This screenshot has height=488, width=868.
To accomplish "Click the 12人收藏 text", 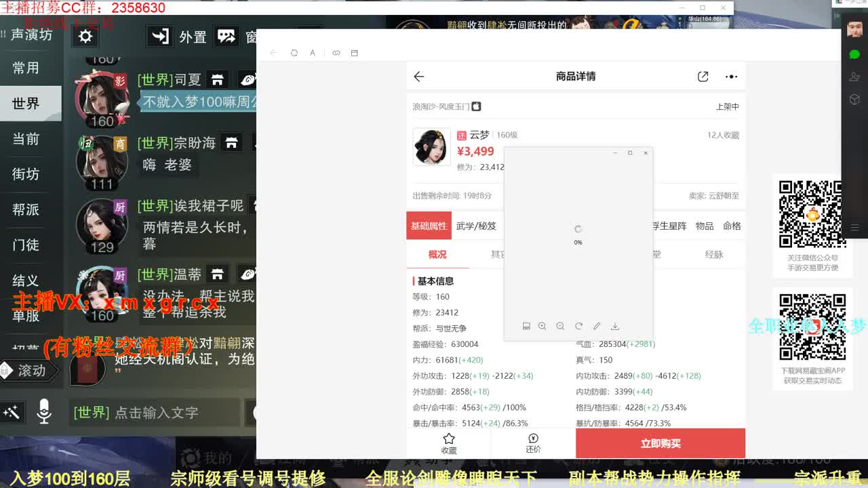I will coord(723,135).
